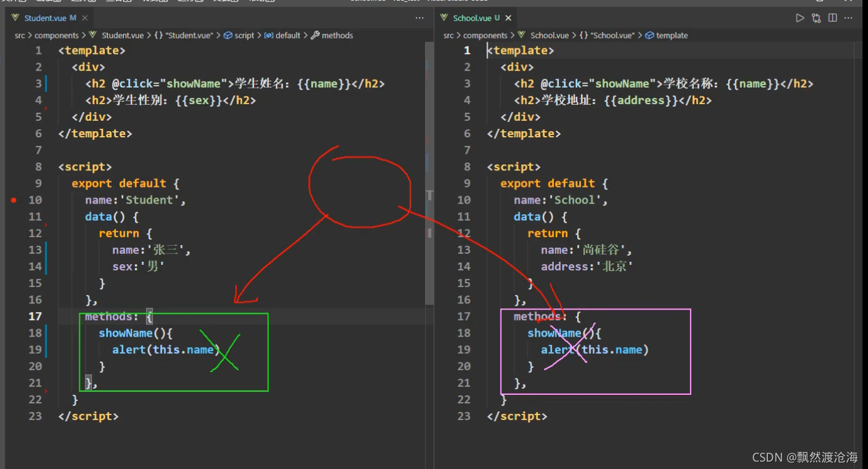The height and width of the screenshot is (469, 868).
Task: Place cursor on name:'School' line
Action: pos(561,200)
